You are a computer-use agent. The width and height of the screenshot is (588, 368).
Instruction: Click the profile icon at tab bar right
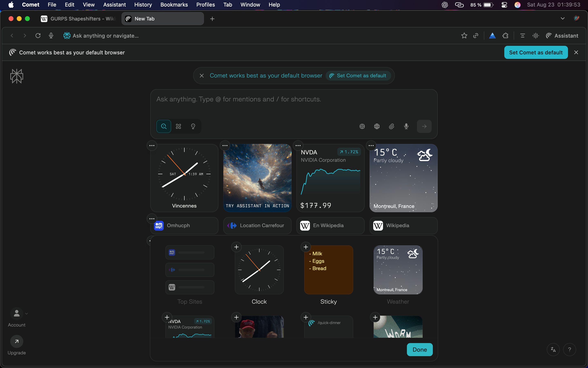[x=576, y=18]
